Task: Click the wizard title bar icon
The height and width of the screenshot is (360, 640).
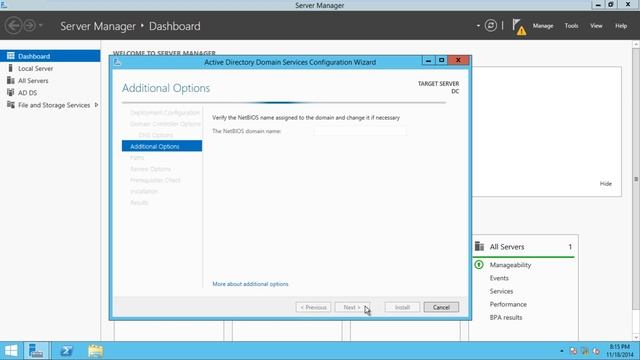Action: pos(118,62)
